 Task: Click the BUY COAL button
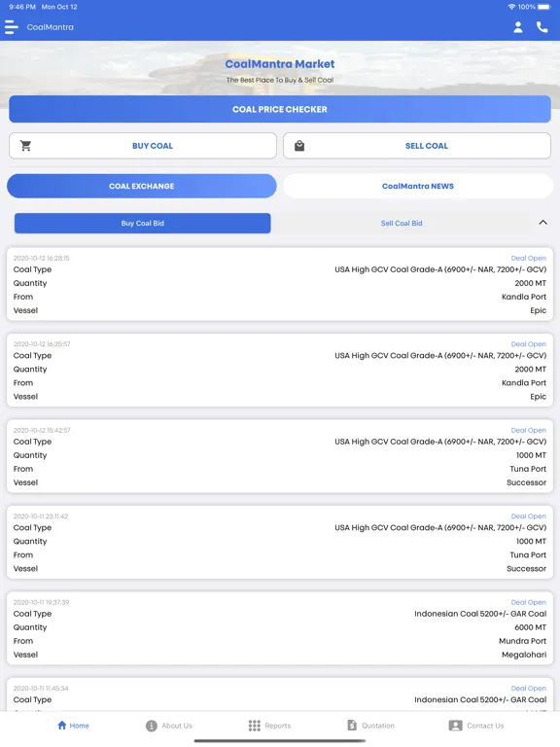point(143,146)
